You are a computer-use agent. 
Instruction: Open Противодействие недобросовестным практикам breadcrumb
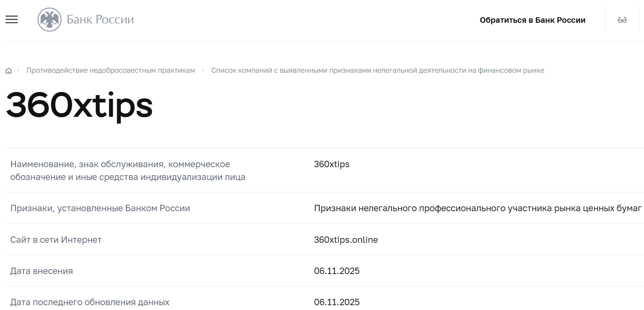pyautogui.click(x=111, y=70)
